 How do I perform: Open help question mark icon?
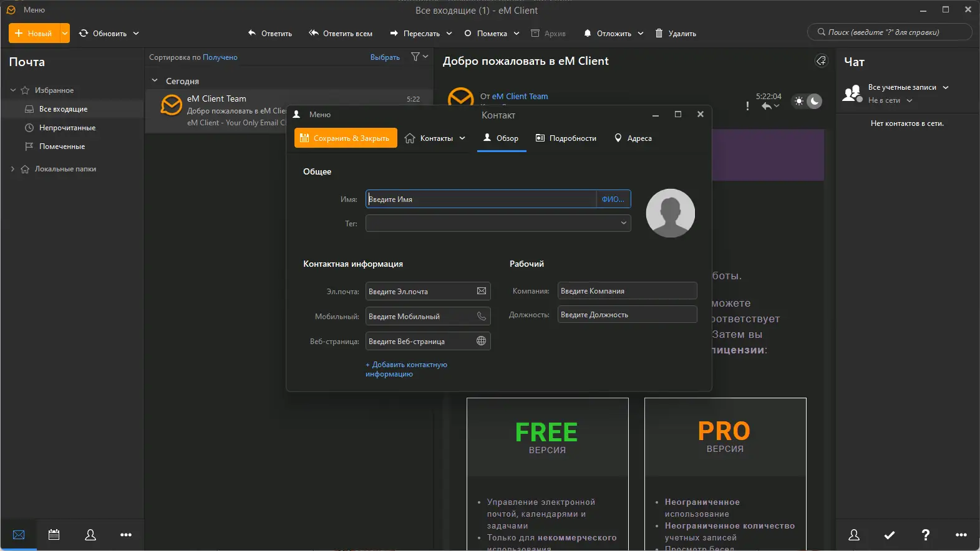click(926, 535)
